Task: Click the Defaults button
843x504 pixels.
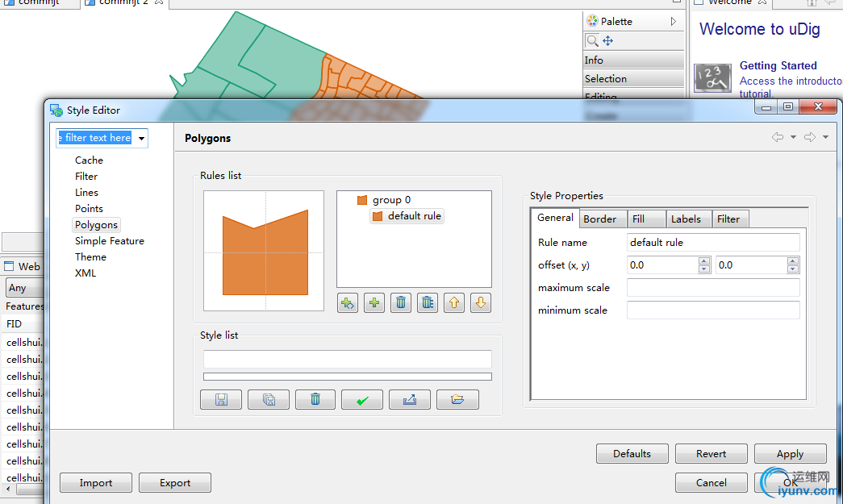Action: 632,454
